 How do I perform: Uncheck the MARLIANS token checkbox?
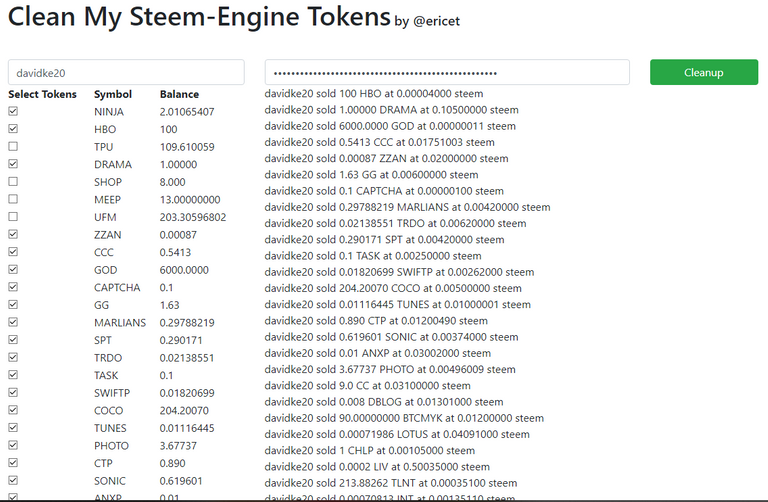13,322
